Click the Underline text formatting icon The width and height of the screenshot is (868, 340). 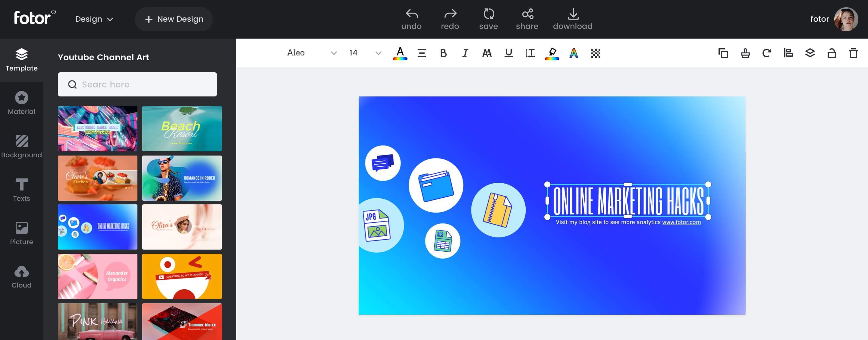508,53
